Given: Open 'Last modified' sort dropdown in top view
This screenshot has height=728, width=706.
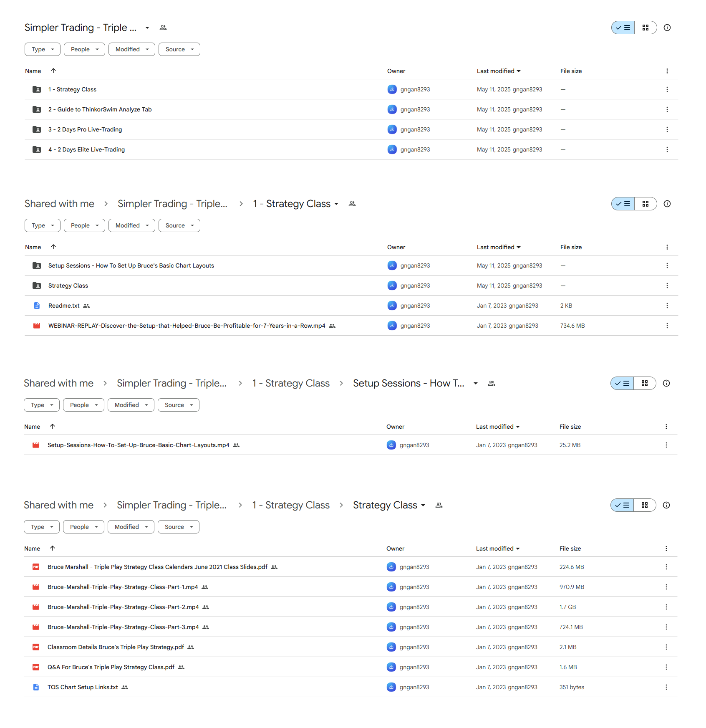Looking at the screenshot, I should [499, 71].
